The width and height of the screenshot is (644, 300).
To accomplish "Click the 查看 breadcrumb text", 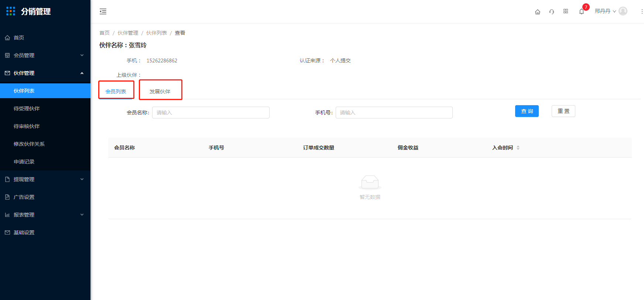I will (180, 33).
